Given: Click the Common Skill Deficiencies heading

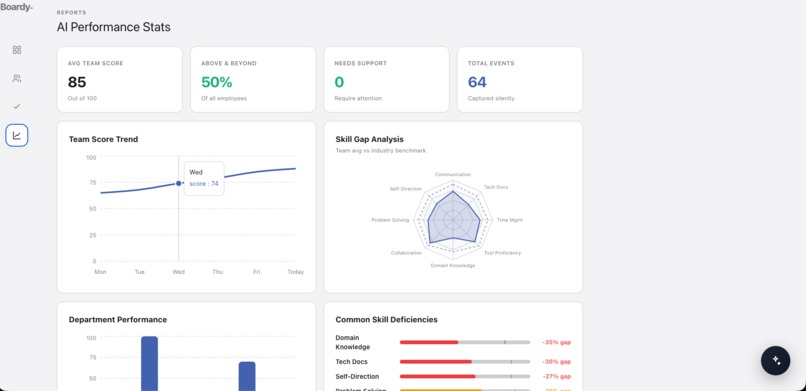Looking at the screenshot, I should (387, 320).
